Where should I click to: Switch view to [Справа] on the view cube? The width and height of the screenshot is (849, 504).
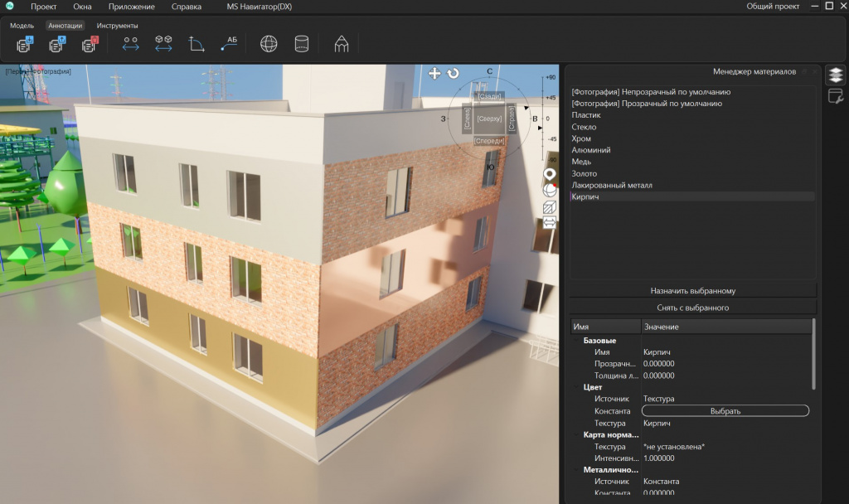[x=511, y=119]
